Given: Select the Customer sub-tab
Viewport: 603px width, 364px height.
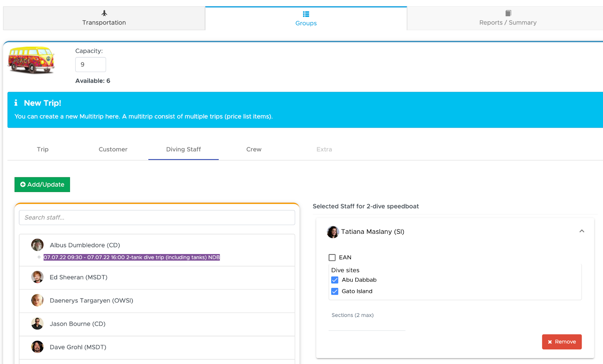Looking at the screenshot, I should click(x=113, y=149).
